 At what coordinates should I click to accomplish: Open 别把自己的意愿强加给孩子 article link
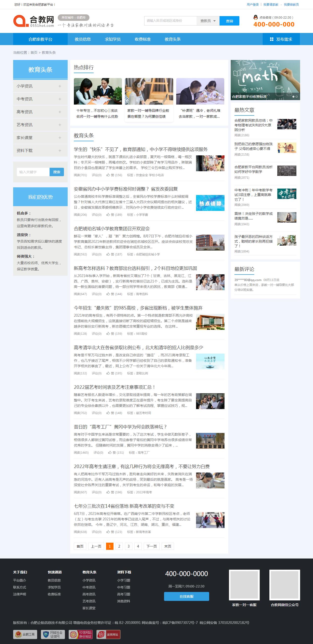coord(253,146)
